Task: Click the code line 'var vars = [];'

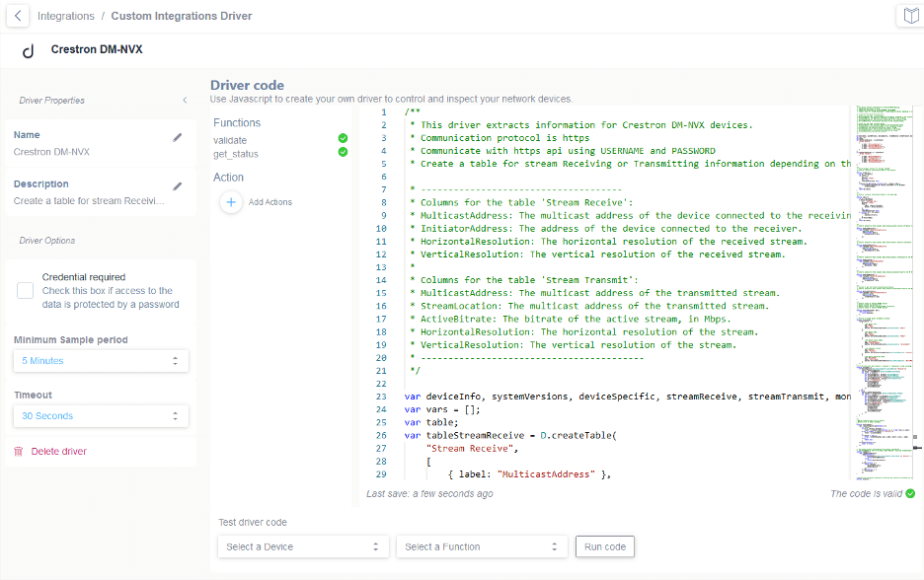Action: 442,409
